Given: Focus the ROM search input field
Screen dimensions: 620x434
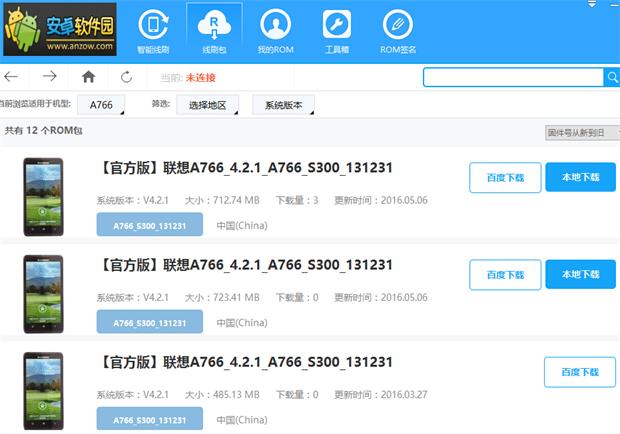Looking at the screenshot, I should pyautogui.click(x=513, y=77).
